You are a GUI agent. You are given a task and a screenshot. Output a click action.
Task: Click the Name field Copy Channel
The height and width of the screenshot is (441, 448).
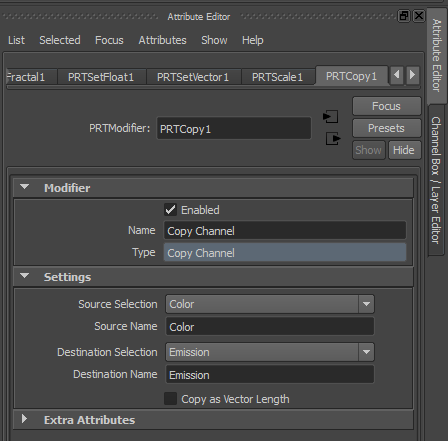pyautogui.click(x=285, y=230)
